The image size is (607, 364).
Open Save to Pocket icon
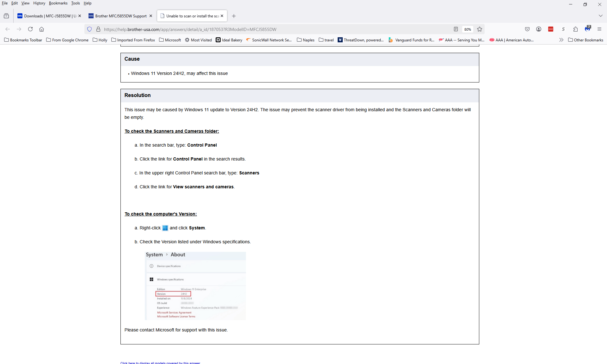pyautogui.click(x=527, y=29)
